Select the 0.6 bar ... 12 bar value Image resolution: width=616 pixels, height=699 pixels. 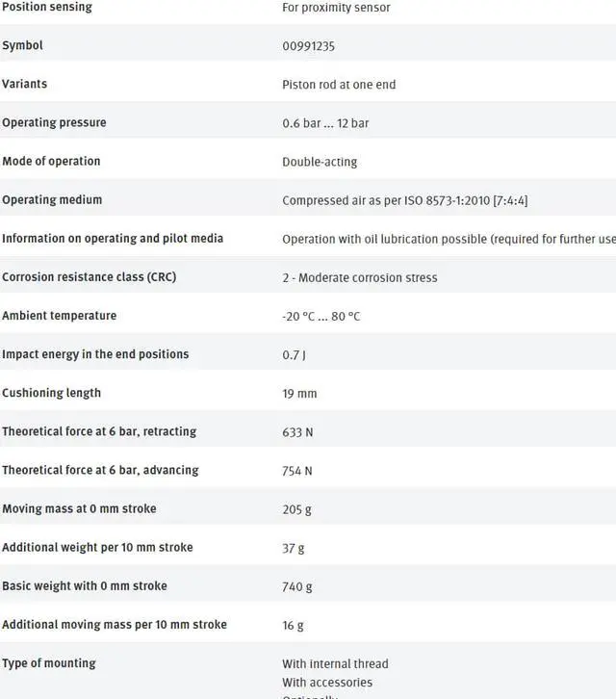(325, 123)
